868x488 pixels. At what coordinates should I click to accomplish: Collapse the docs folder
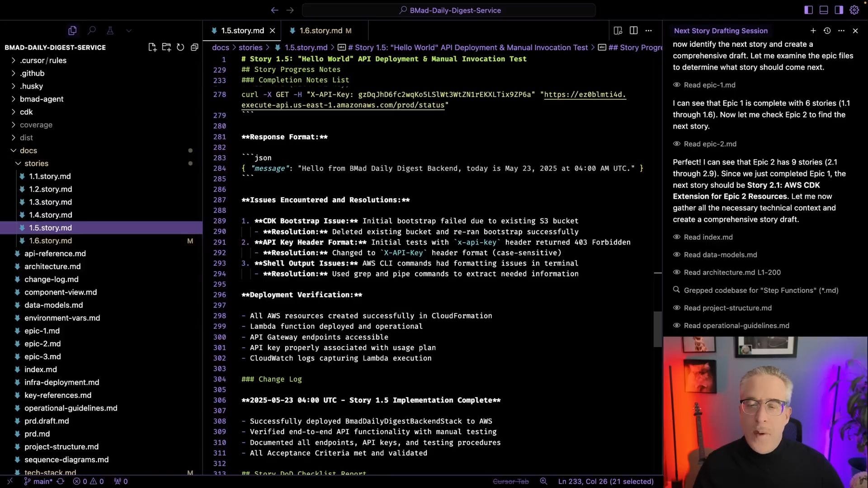(28, 150)
